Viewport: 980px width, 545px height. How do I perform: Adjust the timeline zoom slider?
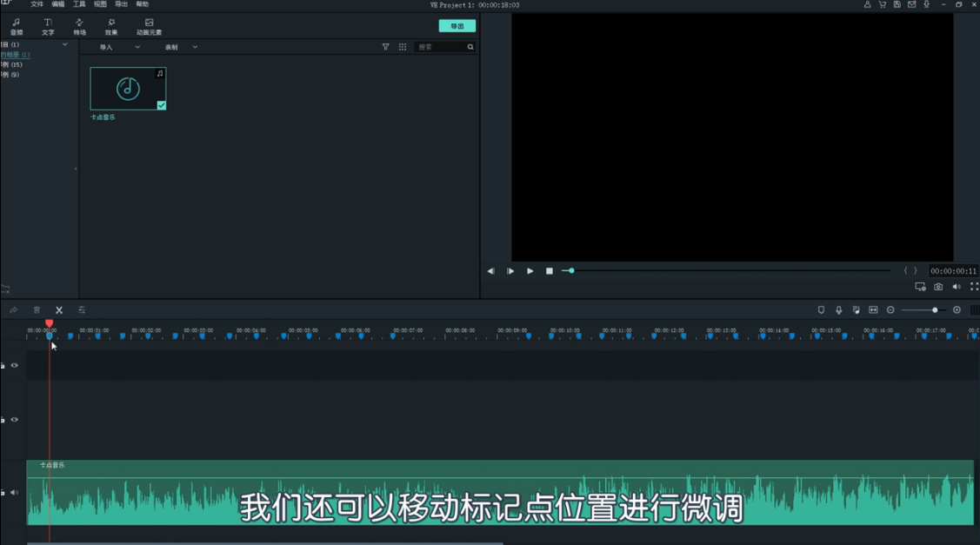click(x=933, y=309)
